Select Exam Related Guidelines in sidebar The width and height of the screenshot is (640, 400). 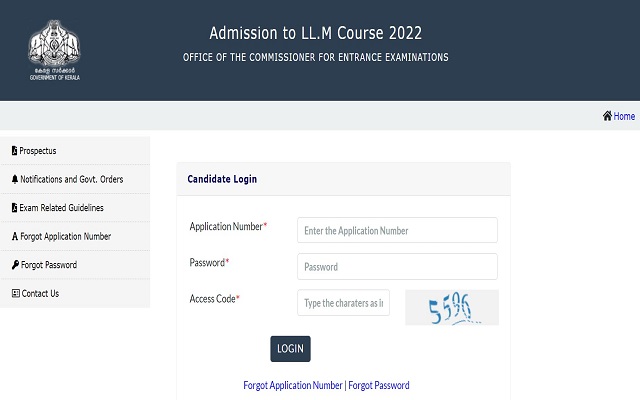(x=61, y=208)
